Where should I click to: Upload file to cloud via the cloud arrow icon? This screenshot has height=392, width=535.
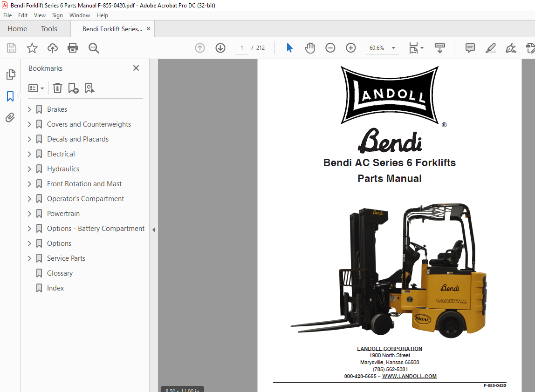click(53, 48)
